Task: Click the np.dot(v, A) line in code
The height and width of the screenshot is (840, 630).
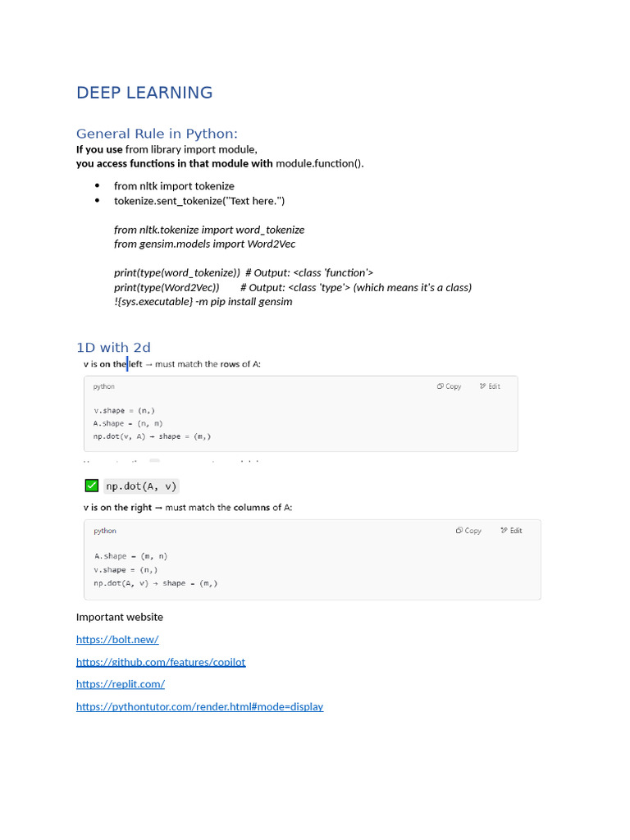Action: [152, 436]
